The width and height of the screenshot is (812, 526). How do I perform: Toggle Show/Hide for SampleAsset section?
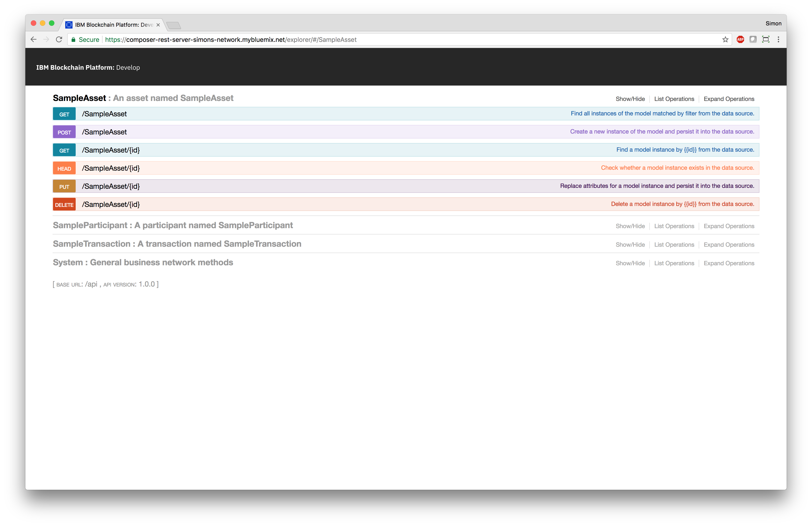(630, 99)
